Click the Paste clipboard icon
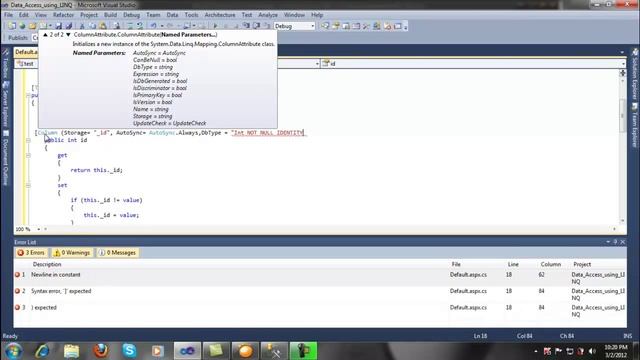640x360 pixels. pos(103,26)
